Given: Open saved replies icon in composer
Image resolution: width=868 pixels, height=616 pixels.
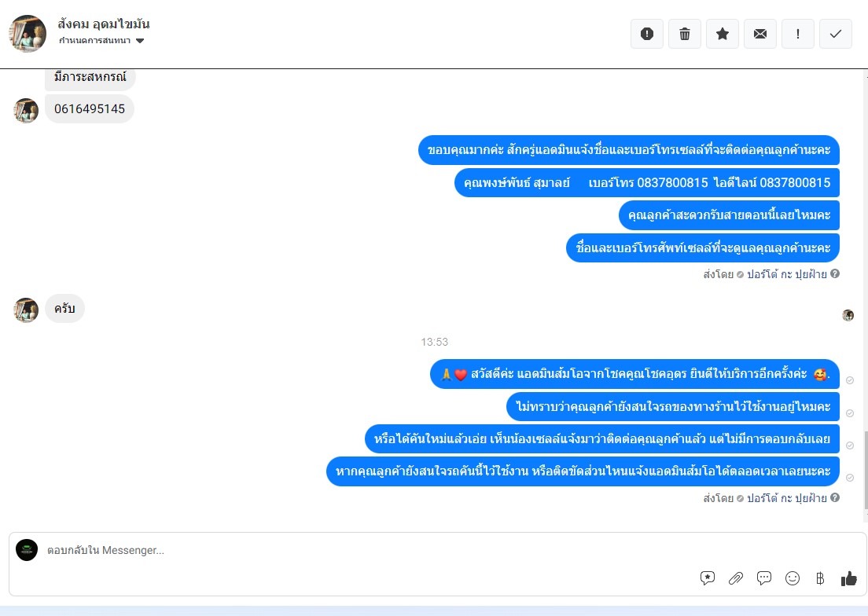Looking at the screenshot, I should click(x=708, y=578).
